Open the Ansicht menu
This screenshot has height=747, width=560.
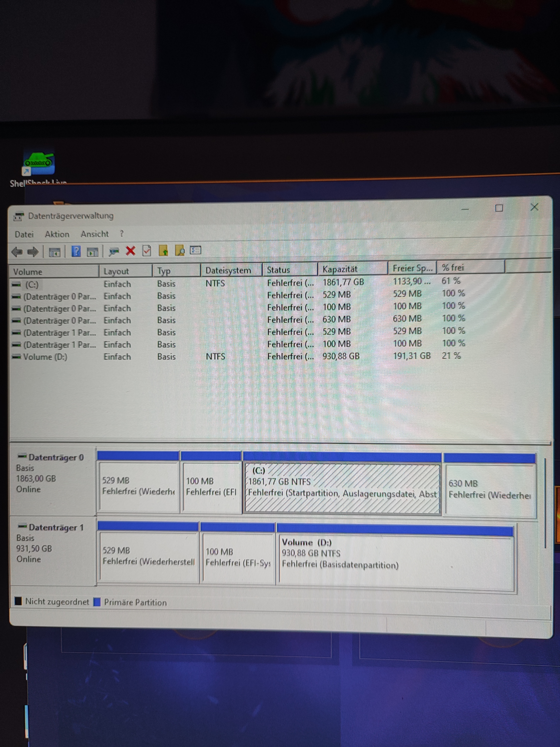tap(94, 234)
